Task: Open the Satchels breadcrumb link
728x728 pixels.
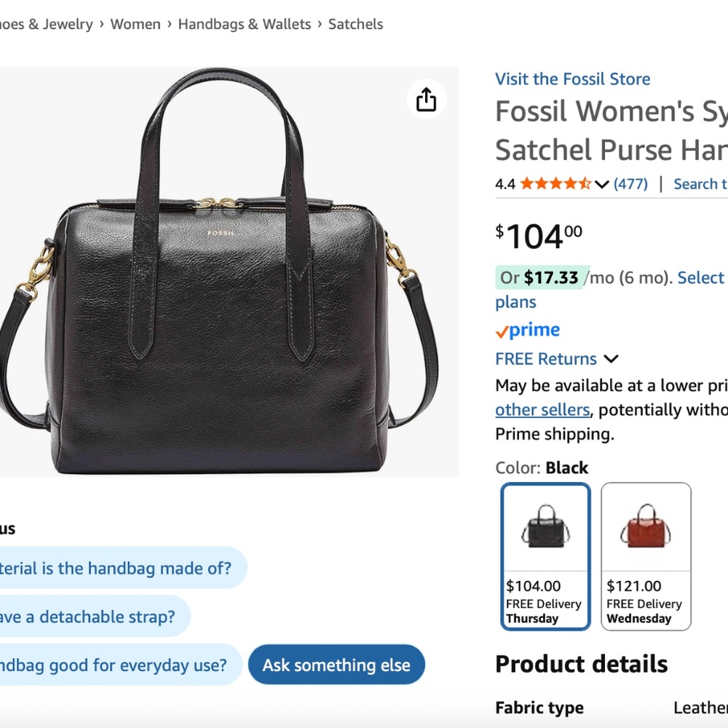Action: point(355,24)
